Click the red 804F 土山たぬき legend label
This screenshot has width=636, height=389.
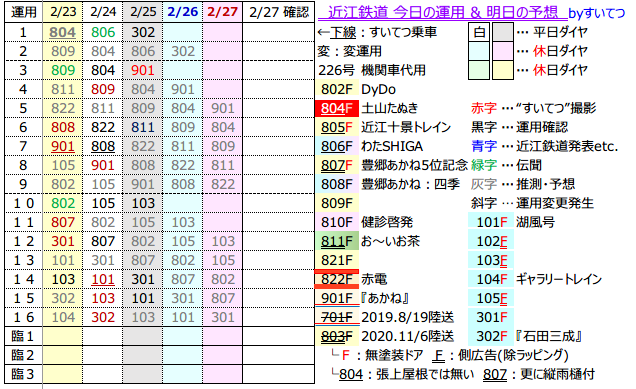point(367,108)
